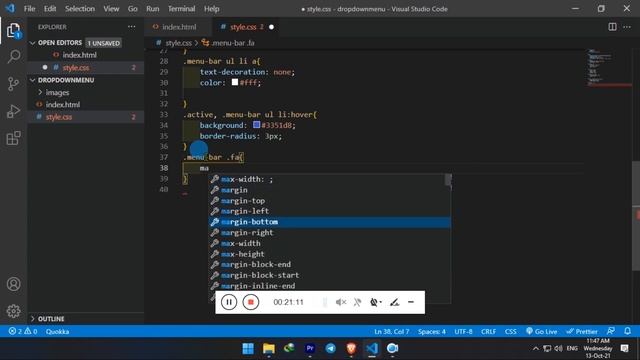Open the Run and Debug view
The image size is (640, 360).
pyautogui.click(x=13, y=111)
